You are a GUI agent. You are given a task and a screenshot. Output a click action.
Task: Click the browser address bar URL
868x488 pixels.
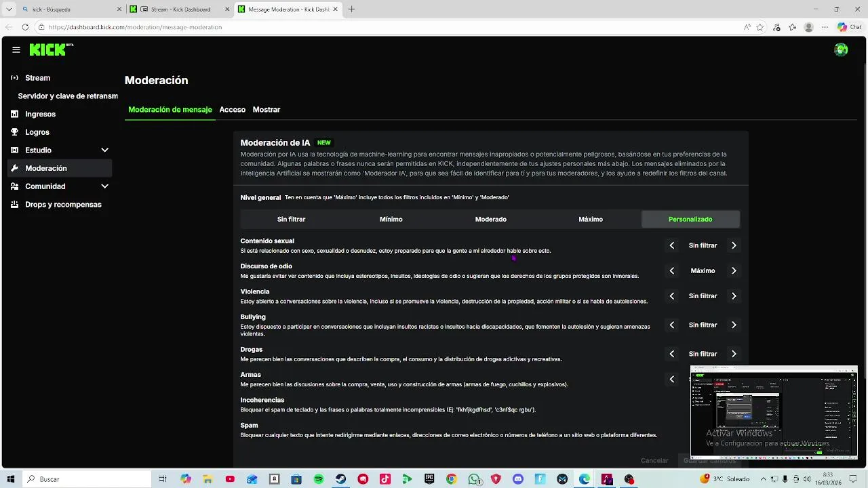135,27
